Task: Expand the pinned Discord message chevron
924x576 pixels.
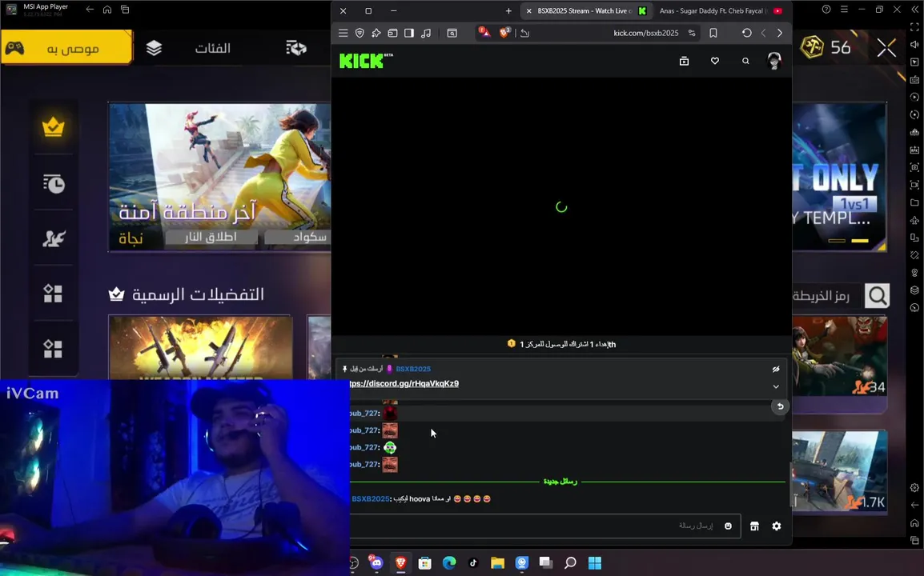Action: (776, 387)
